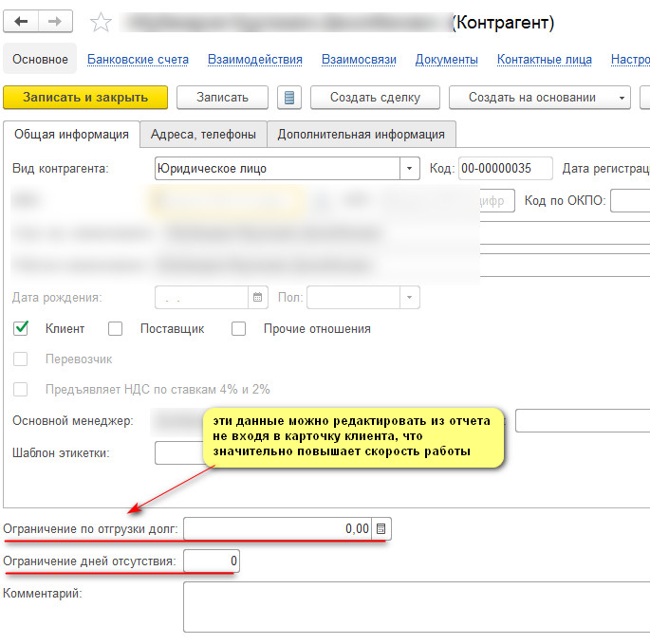Click into the Комментарий text area
The image size is (650, 644).
coord(416,607)
